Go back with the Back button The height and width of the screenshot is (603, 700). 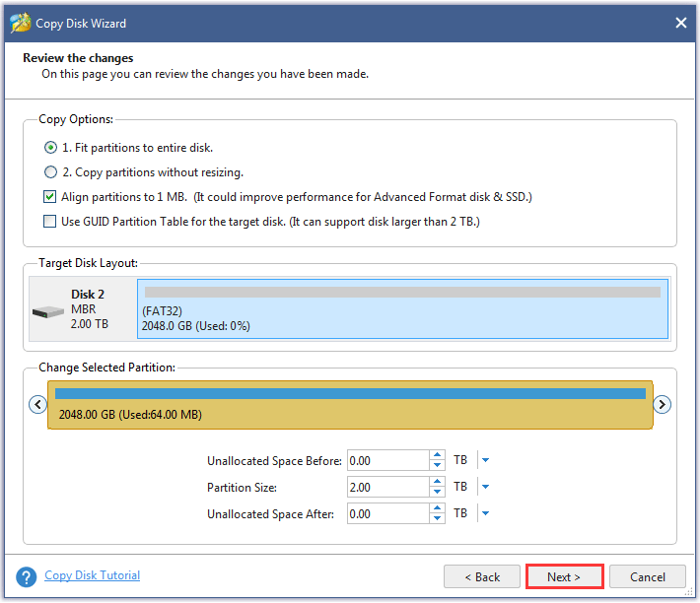coord(482,576)
